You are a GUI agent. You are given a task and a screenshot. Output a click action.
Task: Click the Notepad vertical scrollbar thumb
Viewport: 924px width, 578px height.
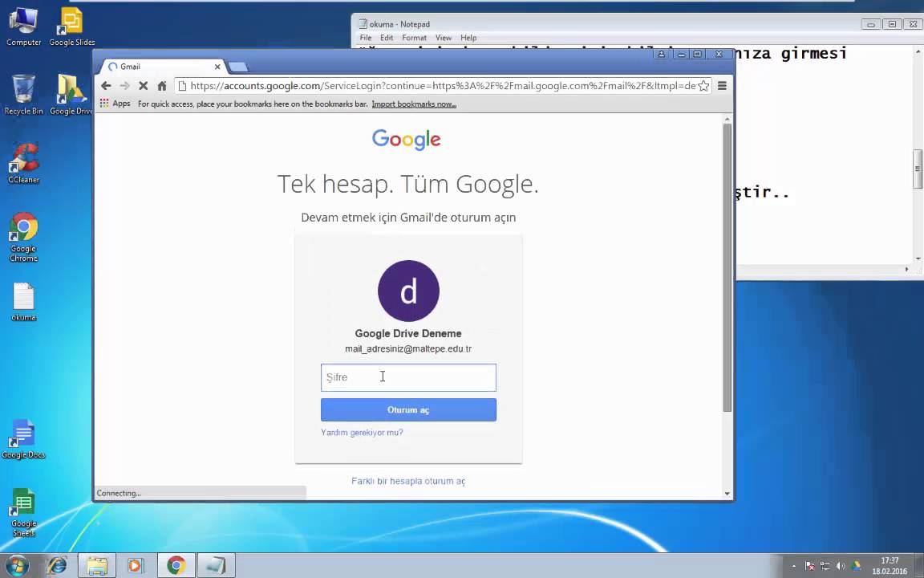(x=918, y=169)
